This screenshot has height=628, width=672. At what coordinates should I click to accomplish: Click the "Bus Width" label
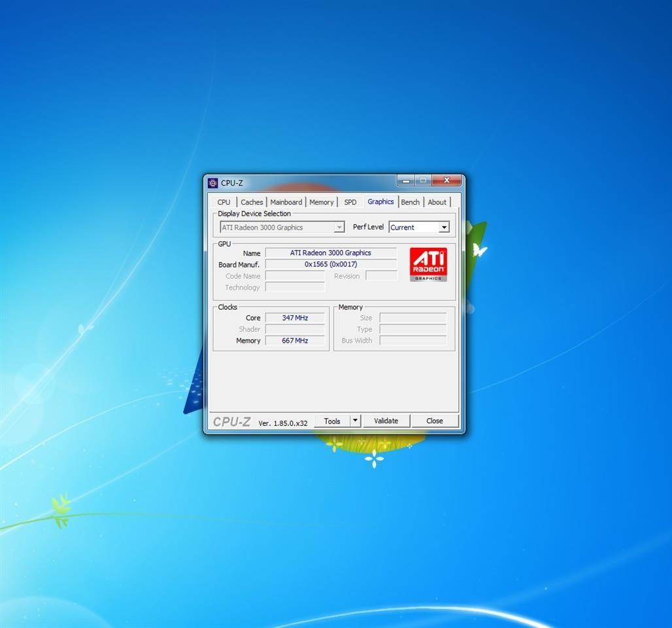(357, 341)
